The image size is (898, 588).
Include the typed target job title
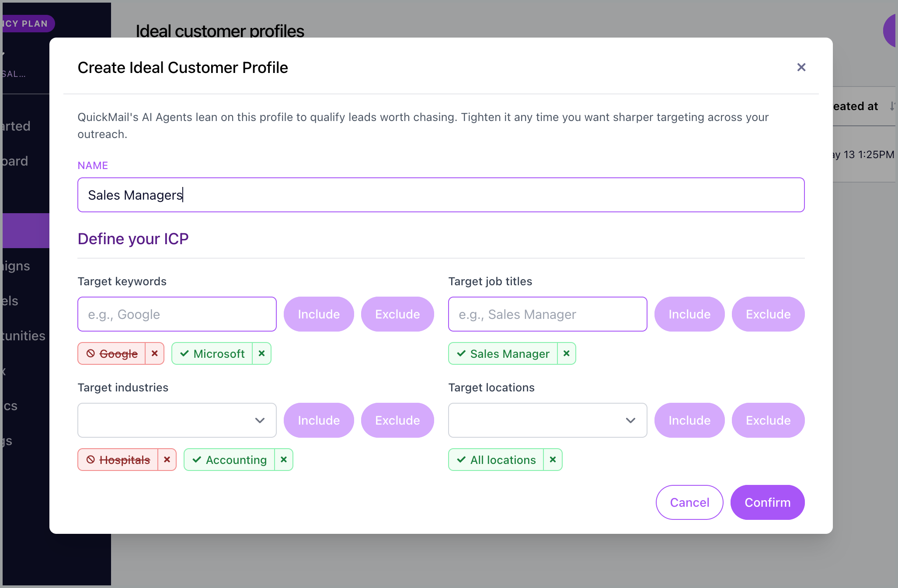pyautogui.click(x=689, y=314)
